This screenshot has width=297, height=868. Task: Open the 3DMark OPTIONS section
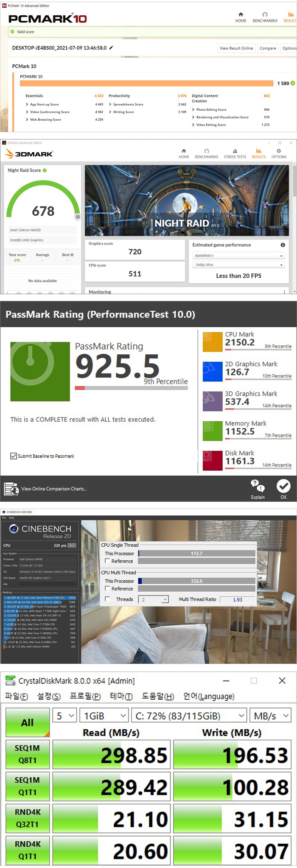(279, 153)
